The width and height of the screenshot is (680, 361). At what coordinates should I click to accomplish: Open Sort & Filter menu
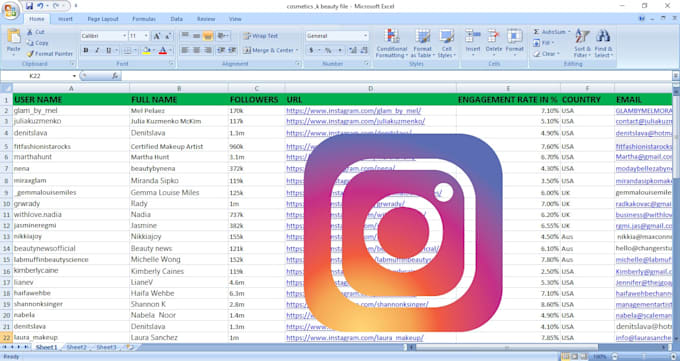pos(582,43)
